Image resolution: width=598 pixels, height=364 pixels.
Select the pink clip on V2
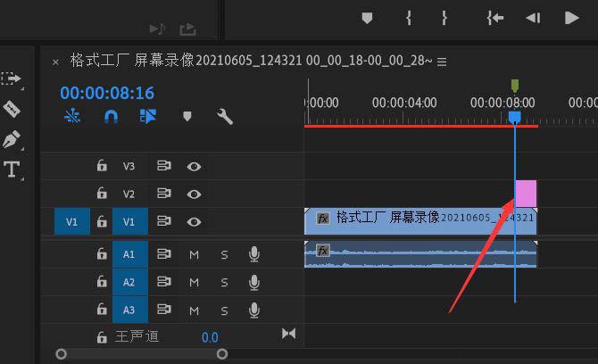527,194
